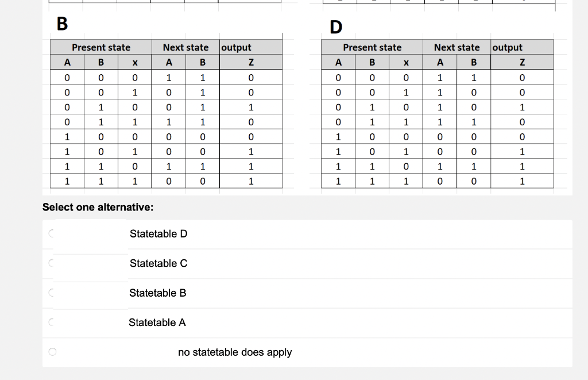The width and height of the screenshot is (588, 380).
Task: Choose the 'no statetable does apply' option
Action: 52,351
